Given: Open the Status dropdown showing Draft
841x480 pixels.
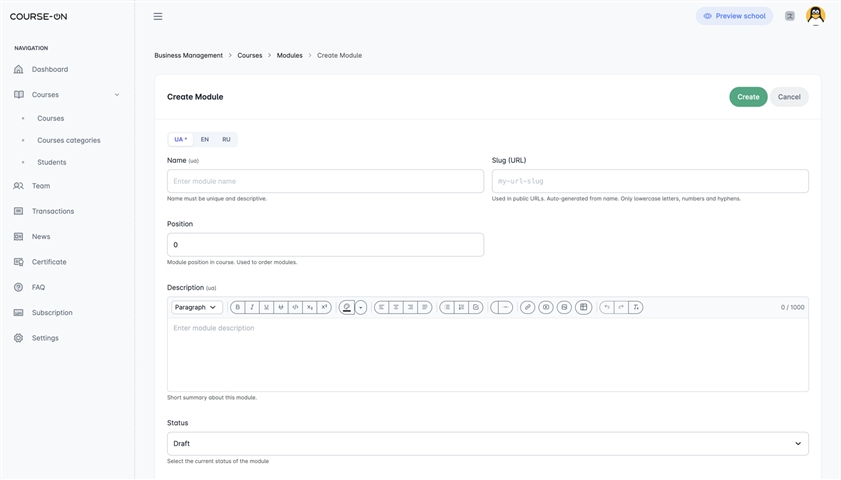Looking at the screenshot, I should [488, 444].
